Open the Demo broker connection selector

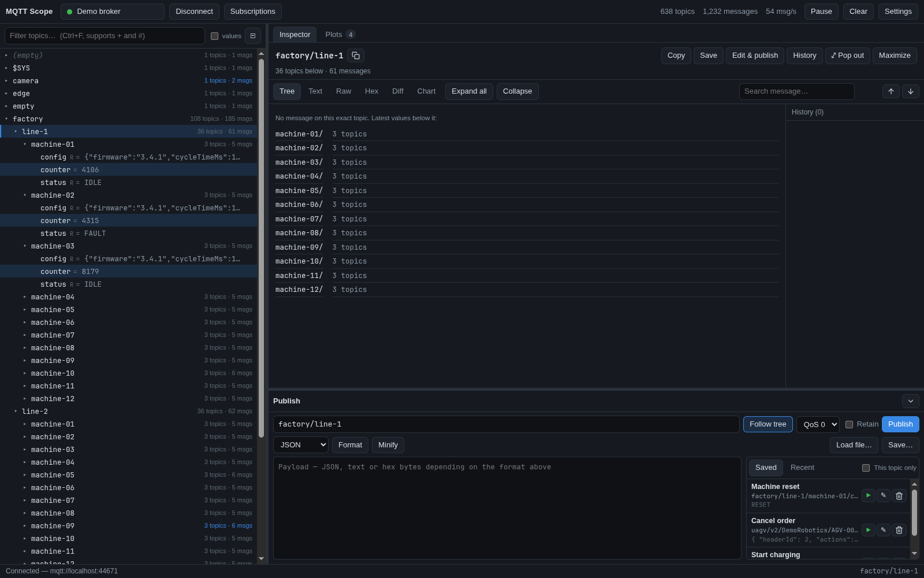113,12
